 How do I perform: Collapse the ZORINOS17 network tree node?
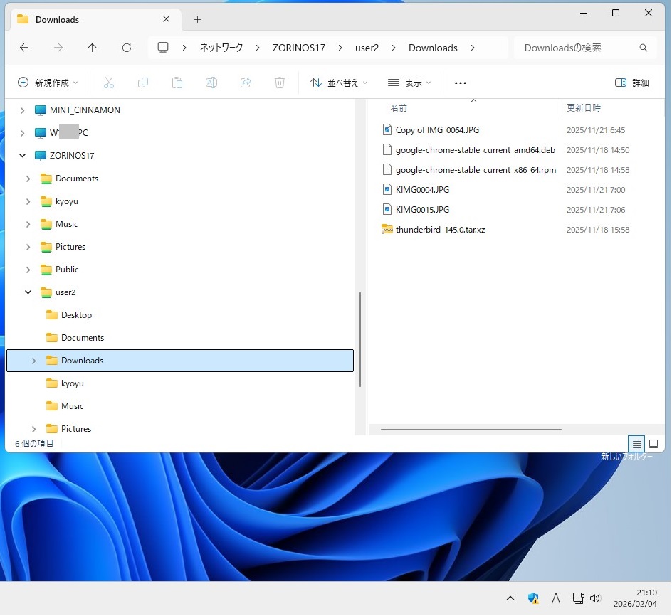[23, 156]
